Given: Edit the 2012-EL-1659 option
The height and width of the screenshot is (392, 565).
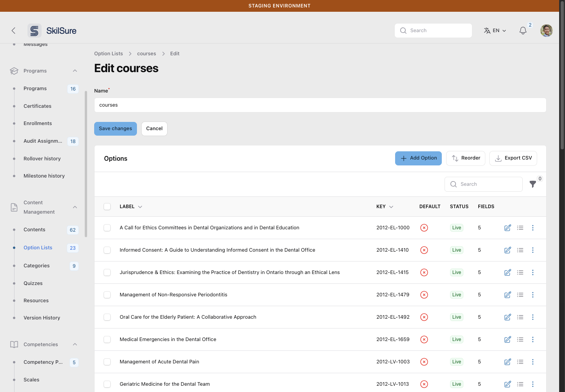Looking at the screenshot, I should tap(508, 339).
